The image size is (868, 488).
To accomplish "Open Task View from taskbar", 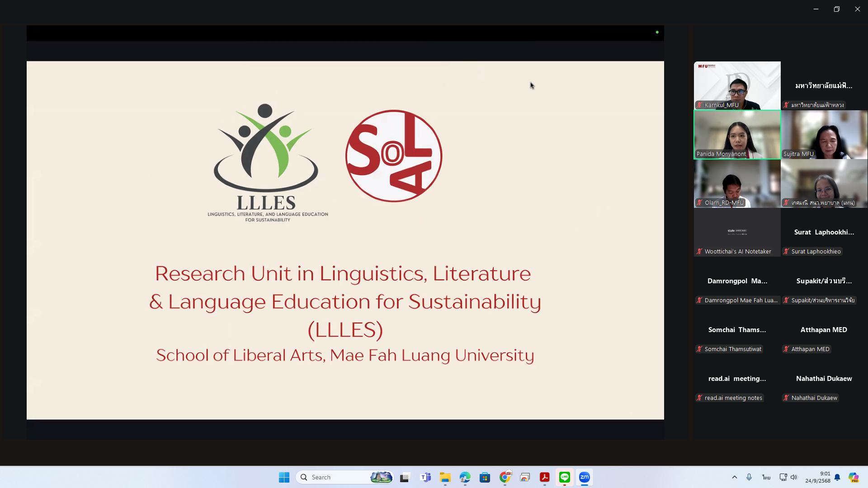I will pyautogui.click(x=405, y=477).
